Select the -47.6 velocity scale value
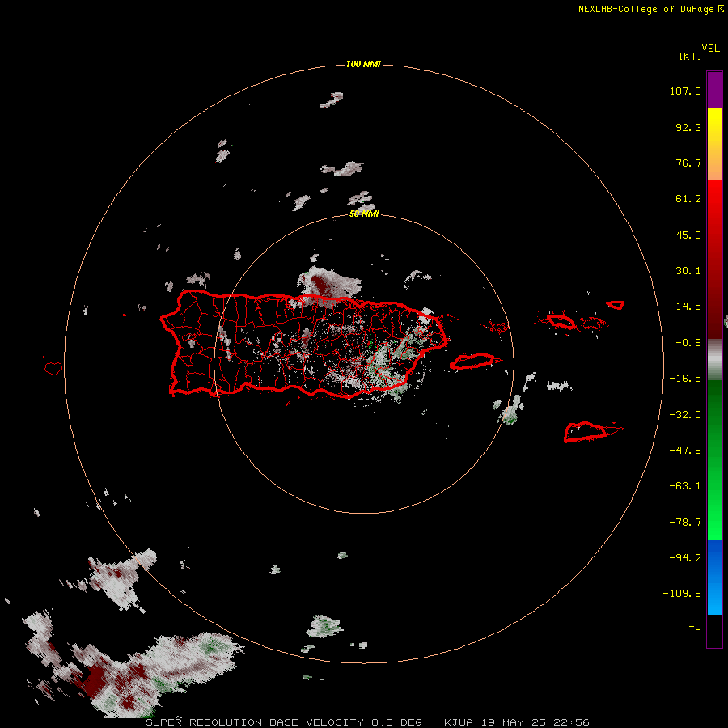The image size is (728, 728). [x=685, y=451]
